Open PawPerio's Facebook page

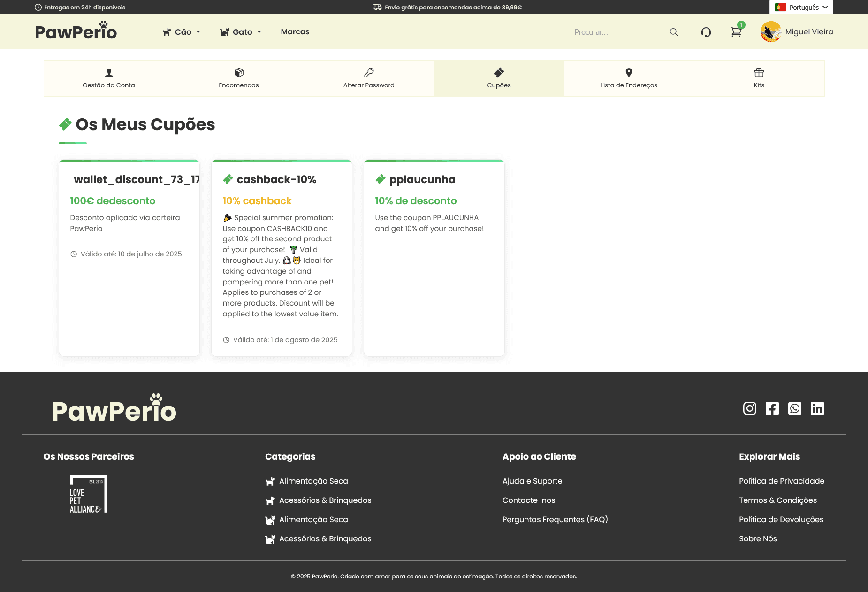[772, 408]
